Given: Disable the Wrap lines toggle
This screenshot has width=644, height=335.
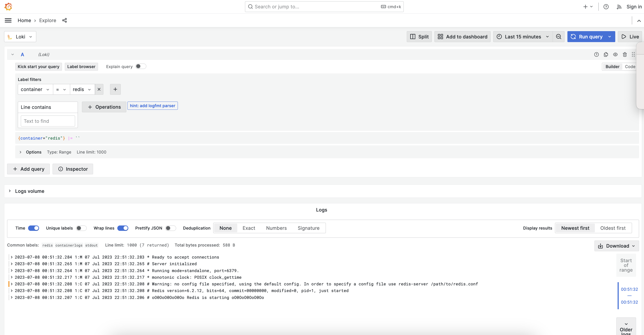Looking at the screenshot, I should (x=123, y=228).
